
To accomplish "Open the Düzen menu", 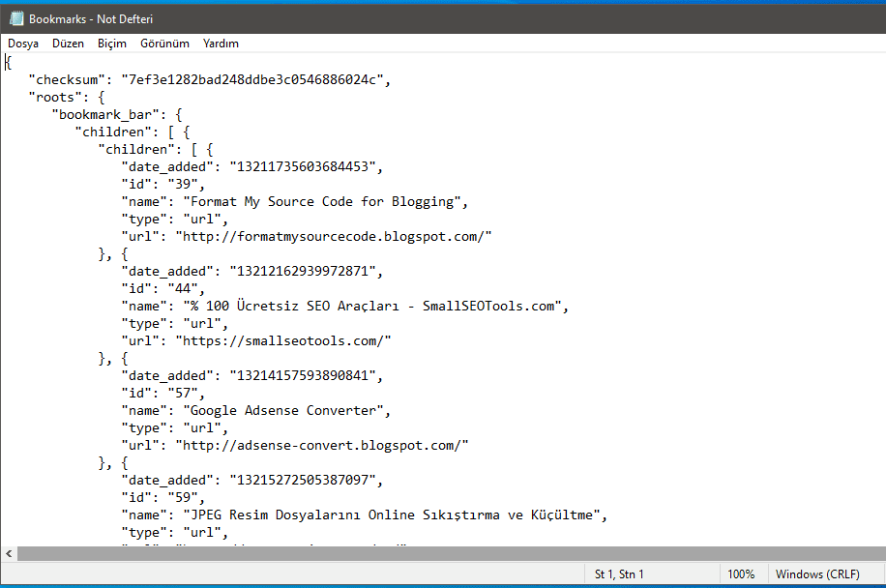I will pyautogui.click(x=68, y=44).
